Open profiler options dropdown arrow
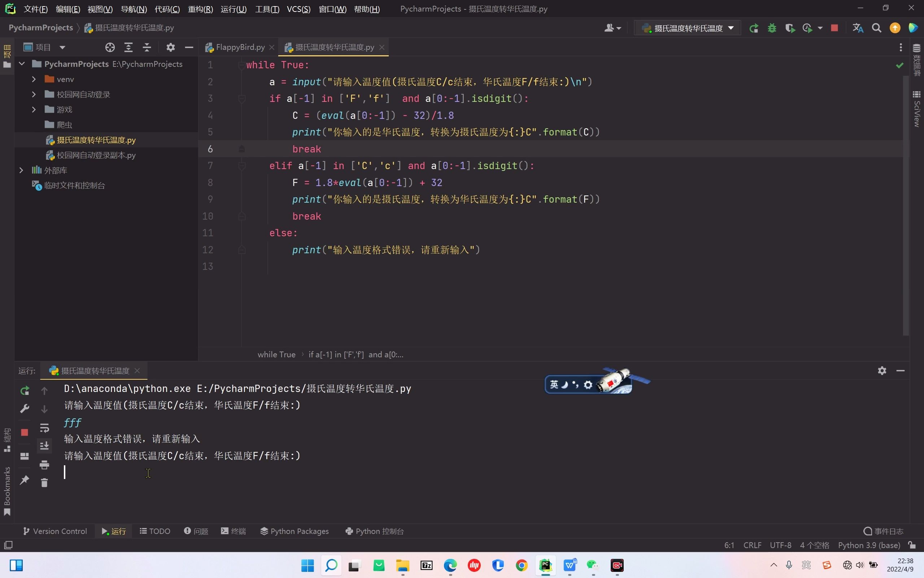 (820, 28)
